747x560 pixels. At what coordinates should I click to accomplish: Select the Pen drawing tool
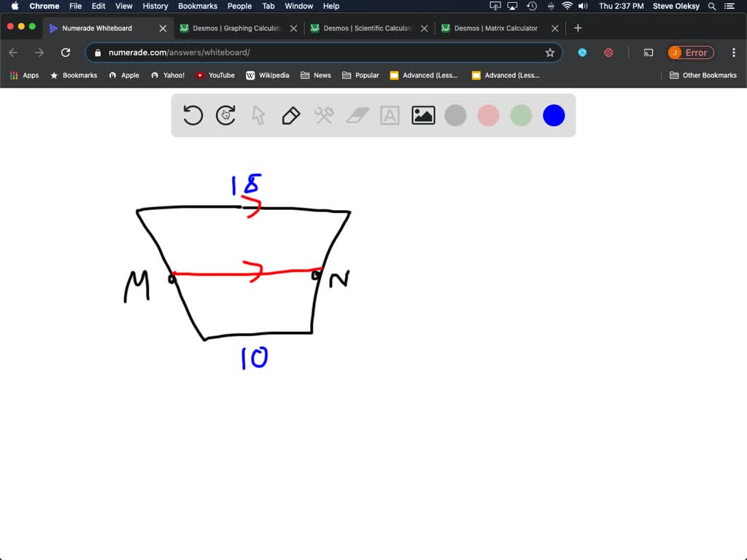(290, 115)
